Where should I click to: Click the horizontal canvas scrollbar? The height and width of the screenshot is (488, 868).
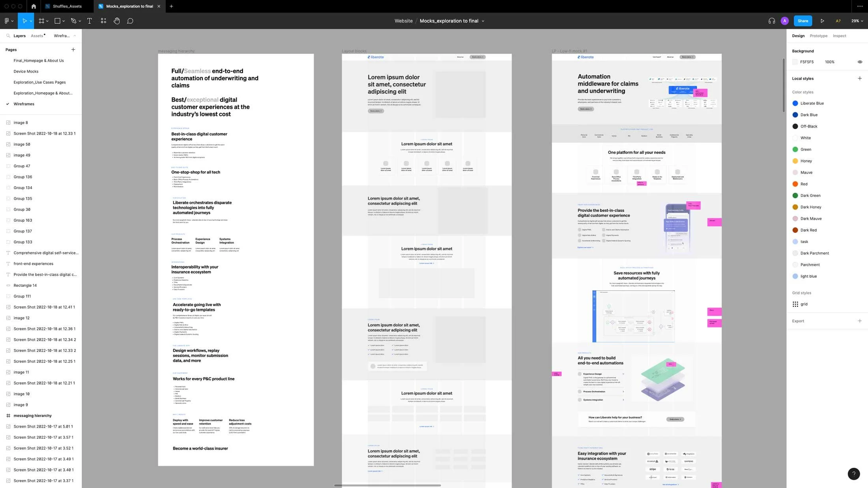387,485
